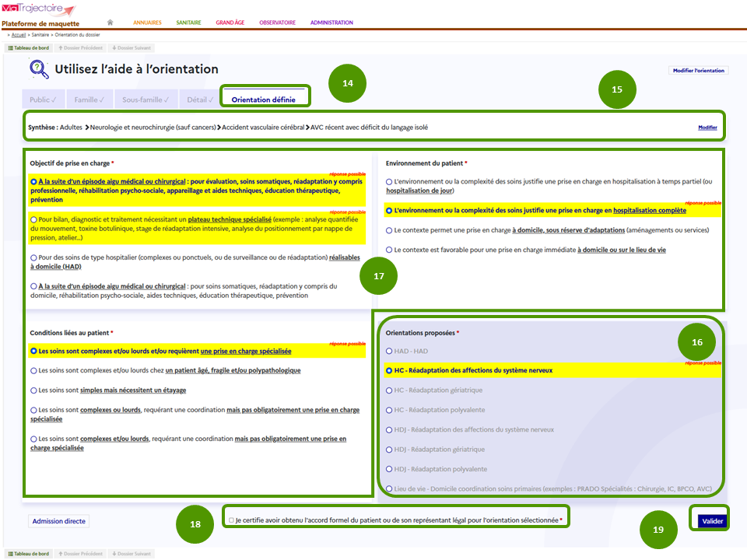Click the 'Environnement du patient' heading
The width and height of the screenshot is (747, 560).
424,163
